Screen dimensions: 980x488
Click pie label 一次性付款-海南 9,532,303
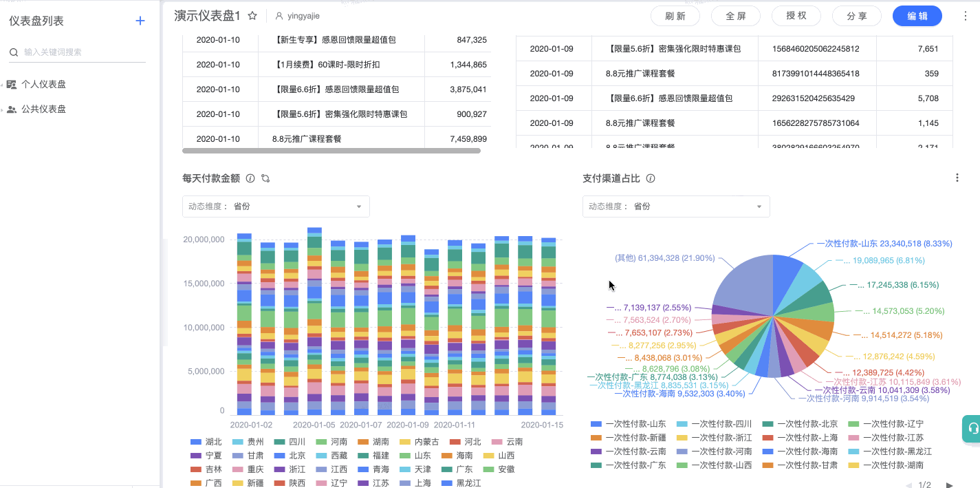(x=679, y=394)
